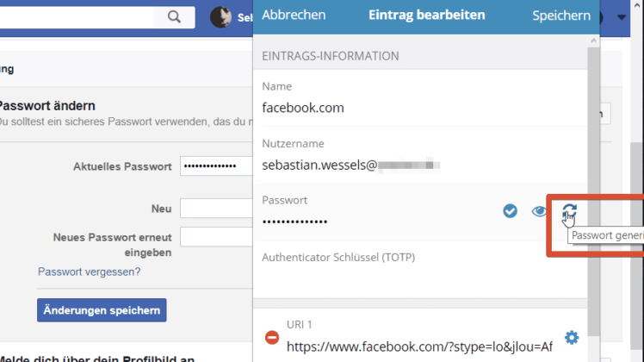Click into the Neu password field
The width and height of the screenshot is (644, 362).
coord(215,208)
